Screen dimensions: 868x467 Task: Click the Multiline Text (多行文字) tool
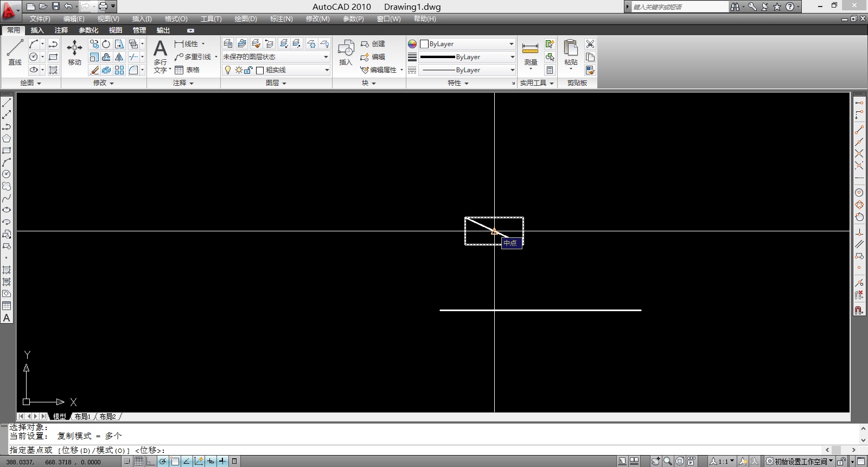tap(161, 56)
